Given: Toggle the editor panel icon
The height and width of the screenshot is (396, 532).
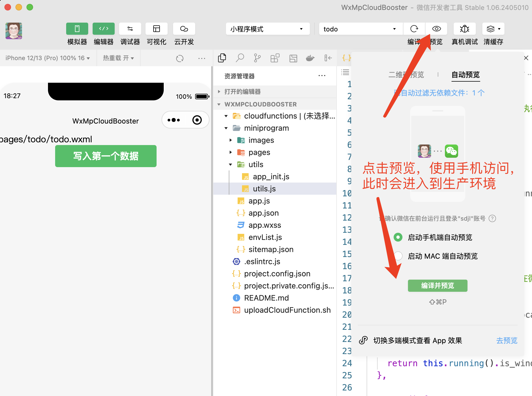Looking at the screenshot, I should 103,29.
